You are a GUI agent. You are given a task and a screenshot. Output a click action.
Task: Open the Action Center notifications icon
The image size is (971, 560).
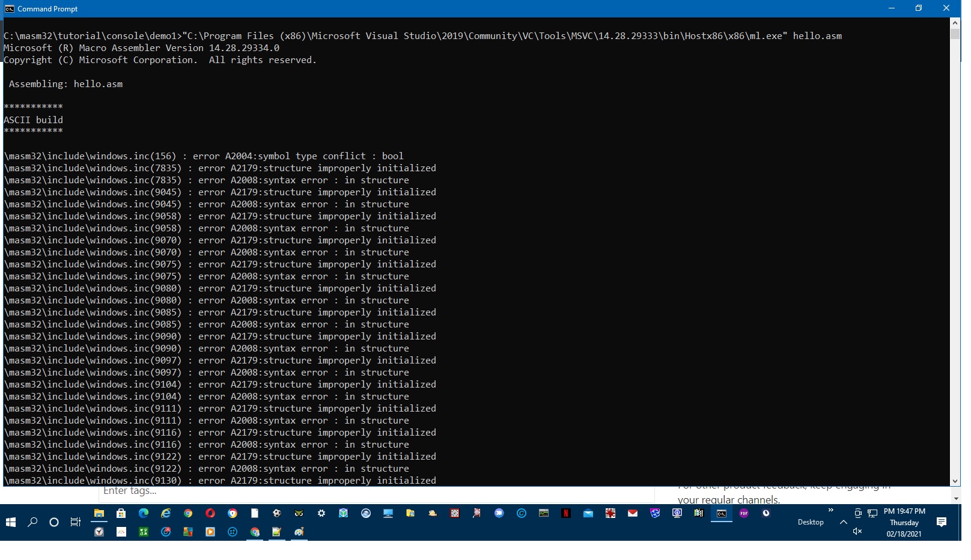942,522
